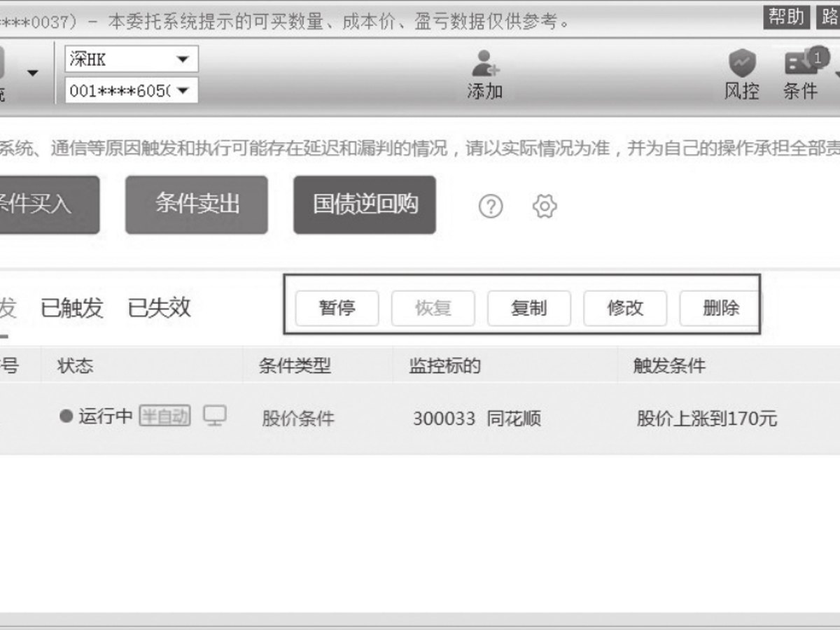The width and height of the screenshot is (840, 630).
Task: Select the 股价上涨到170元 cell
Action: 707,419
